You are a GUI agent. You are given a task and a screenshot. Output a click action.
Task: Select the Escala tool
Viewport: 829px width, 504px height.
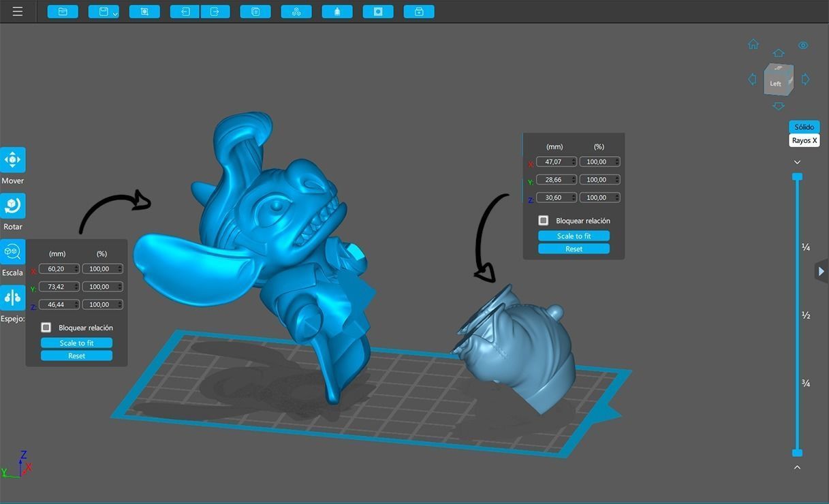tap(13, 252)
